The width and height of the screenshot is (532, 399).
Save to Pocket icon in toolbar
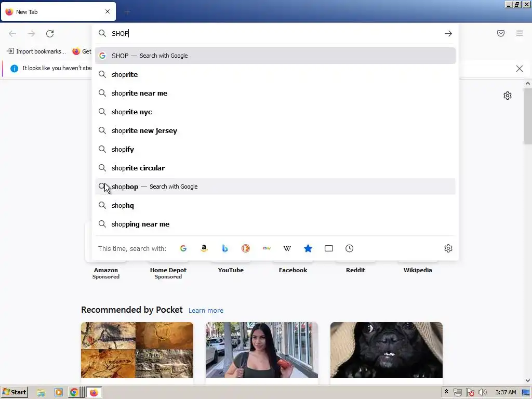(501, 33)
